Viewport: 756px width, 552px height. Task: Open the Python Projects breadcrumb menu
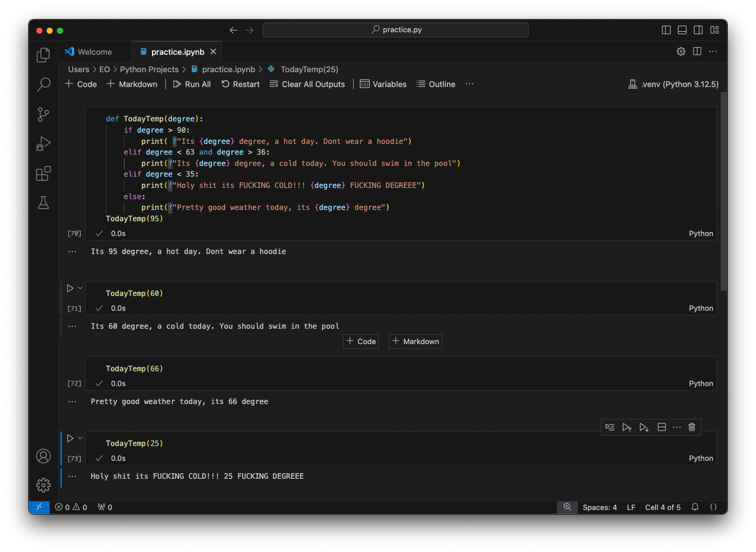tap(149, 69)
